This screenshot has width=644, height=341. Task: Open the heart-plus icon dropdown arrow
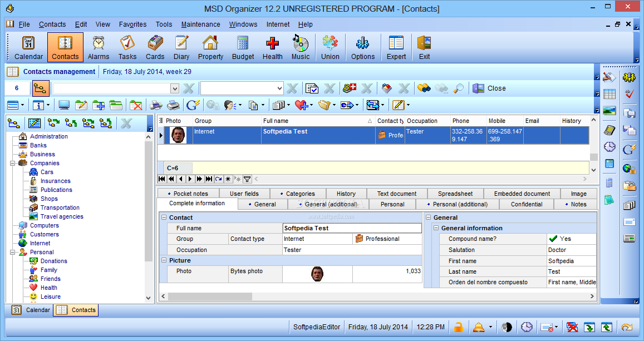[x=311, y=105]
